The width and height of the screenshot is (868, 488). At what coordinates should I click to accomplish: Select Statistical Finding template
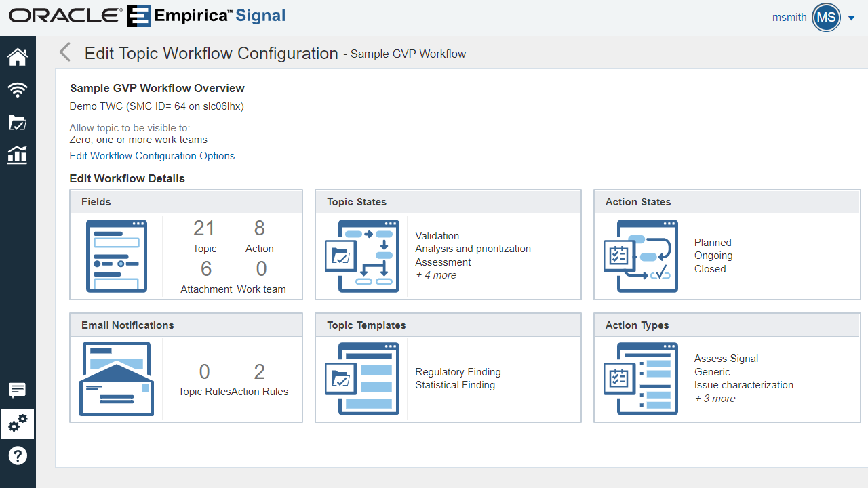(455, 385)
